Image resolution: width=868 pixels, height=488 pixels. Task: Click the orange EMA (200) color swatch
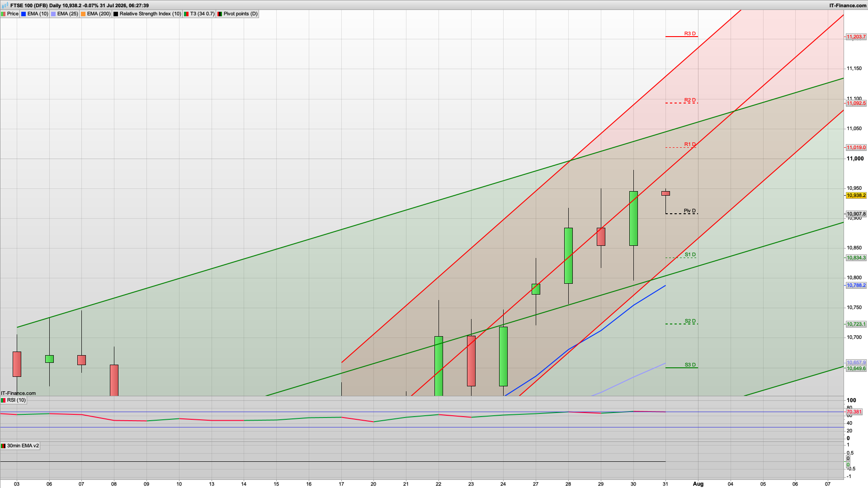pyautogui.click(x=83, y=14)
